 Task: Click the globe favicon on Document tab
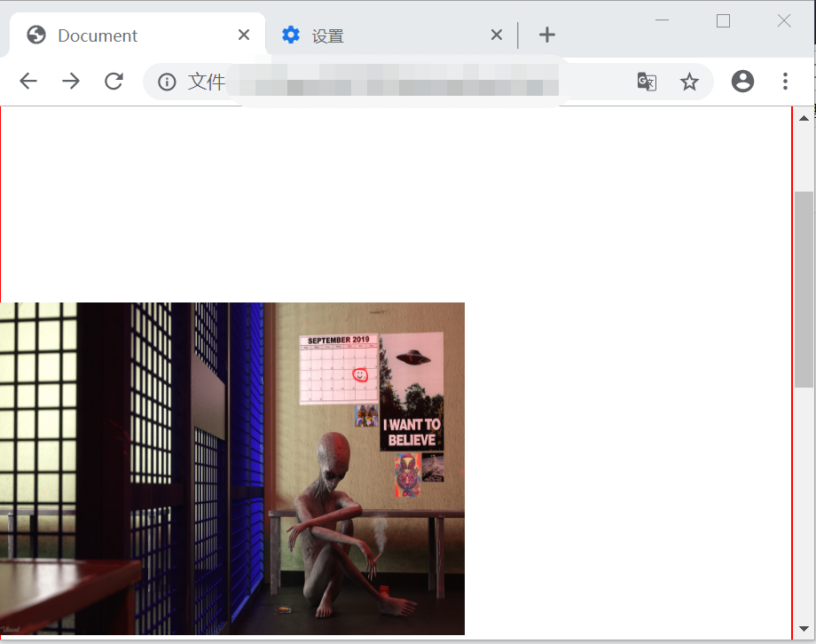(36, 35)
